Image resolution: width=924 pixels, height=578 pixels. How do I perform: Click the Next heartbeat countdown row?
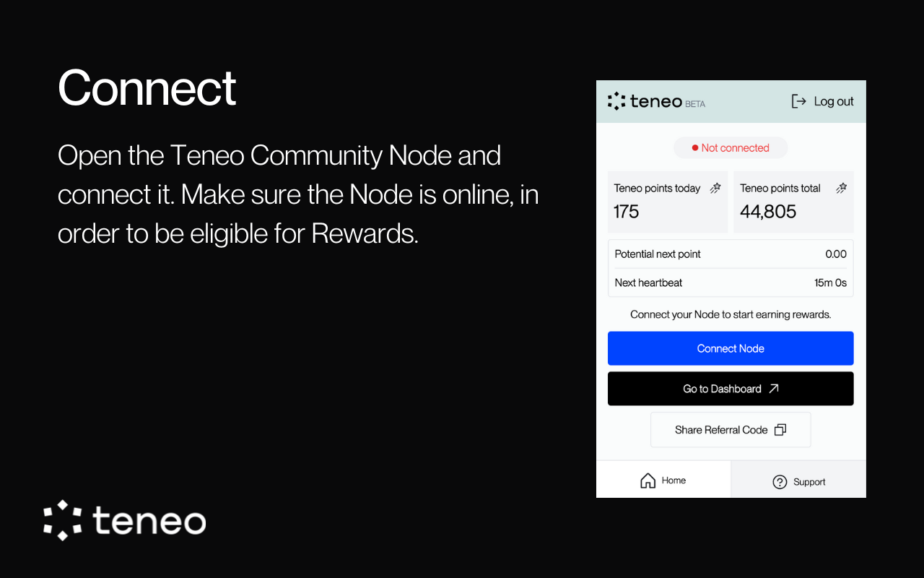click(731, 282)
